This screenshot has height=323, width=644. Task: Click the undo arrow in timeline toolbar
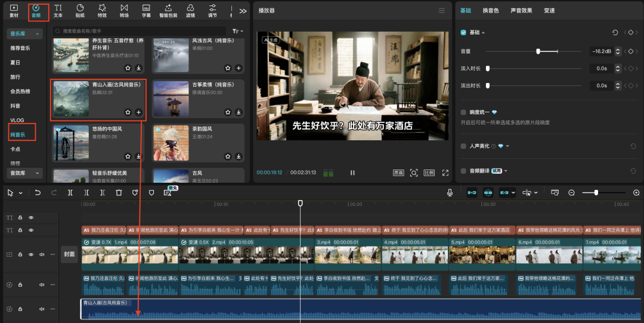click(38, 193)
